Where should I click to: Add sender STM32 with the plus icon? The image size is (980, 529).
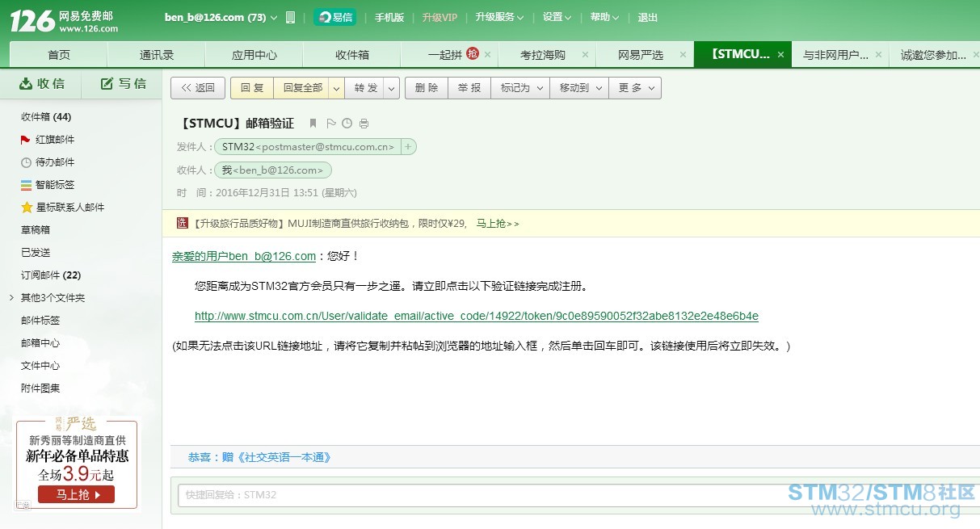pos(408,147)
